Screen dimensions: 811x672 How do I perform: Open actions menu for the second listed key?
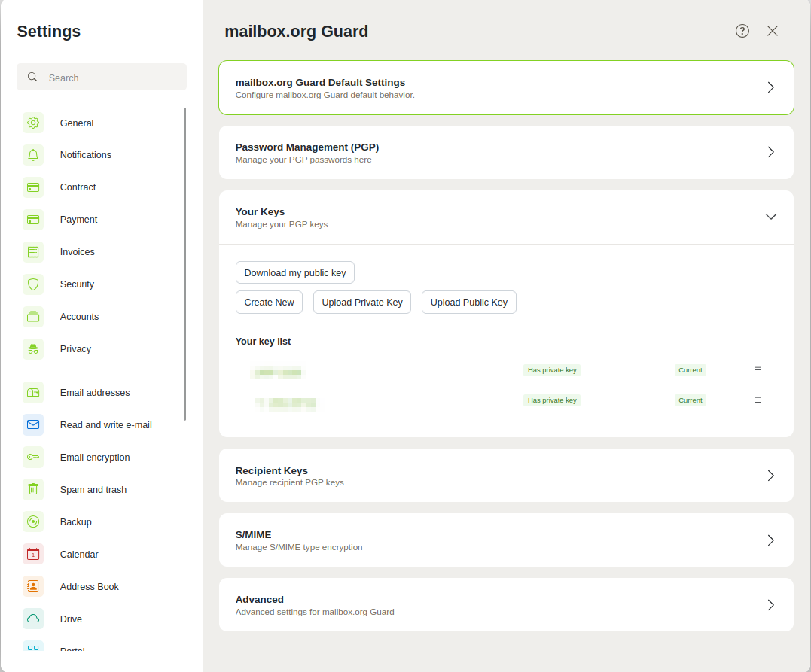tap(758, 400)
